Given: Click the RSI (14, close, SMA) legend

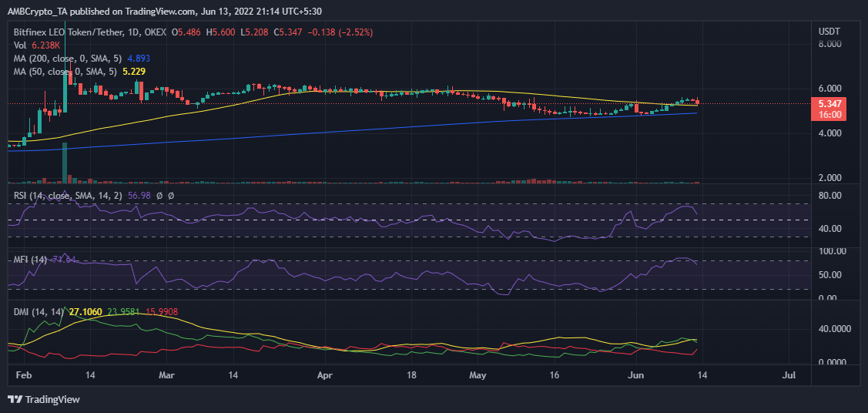Looking at the screenshot, I should pos(74,196).
